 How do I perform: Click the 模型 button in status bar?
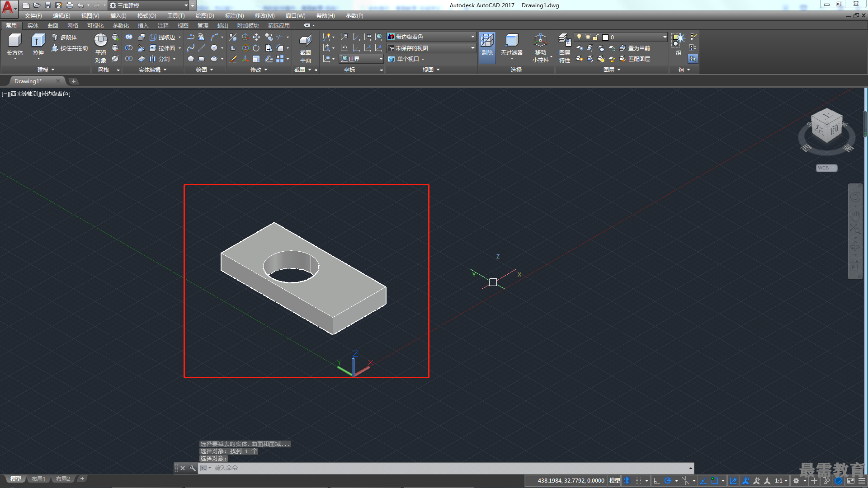click(x=614, y=481)
